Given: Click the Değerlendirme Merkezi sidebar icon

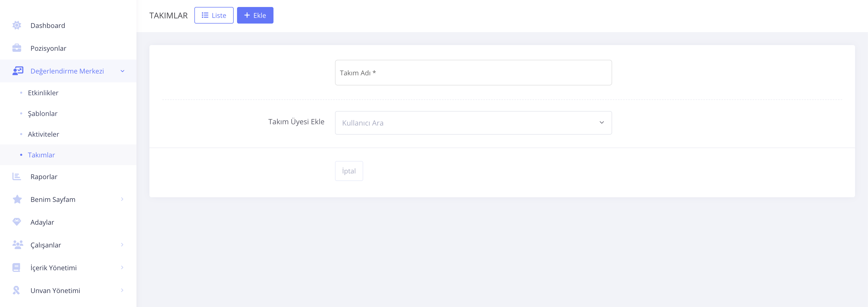Looking at the screenshot, I should point(18,71).
